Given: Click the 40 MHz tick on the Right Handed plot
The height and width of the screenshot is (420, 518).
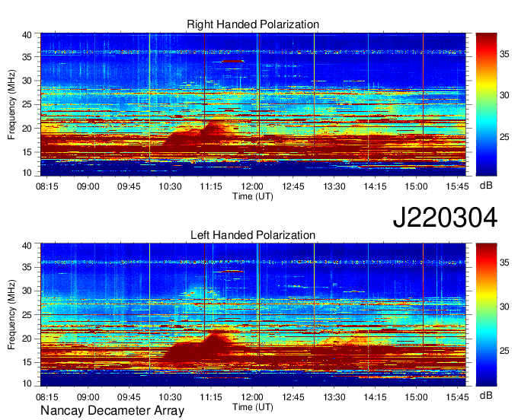Looking at the screenshot, I should tap(27, 35).
